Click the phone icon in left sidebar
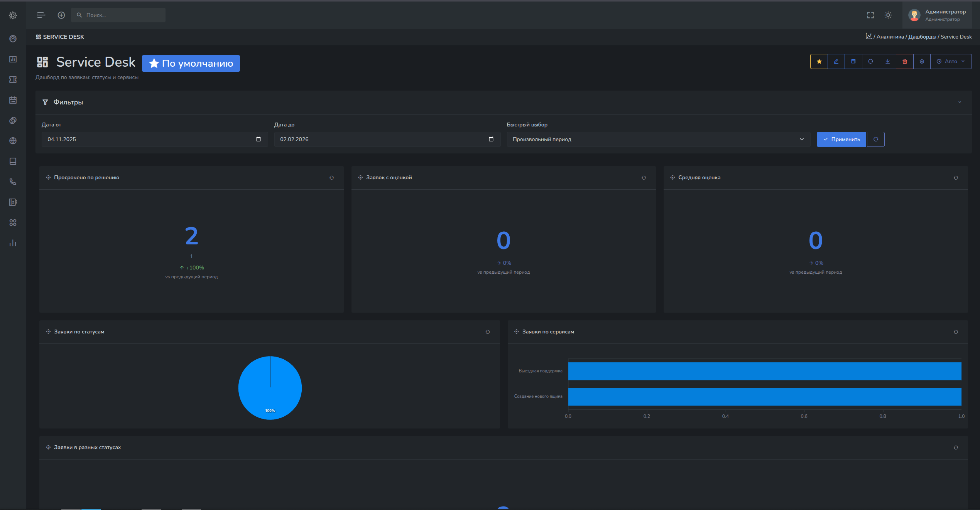 click(13, 182)
